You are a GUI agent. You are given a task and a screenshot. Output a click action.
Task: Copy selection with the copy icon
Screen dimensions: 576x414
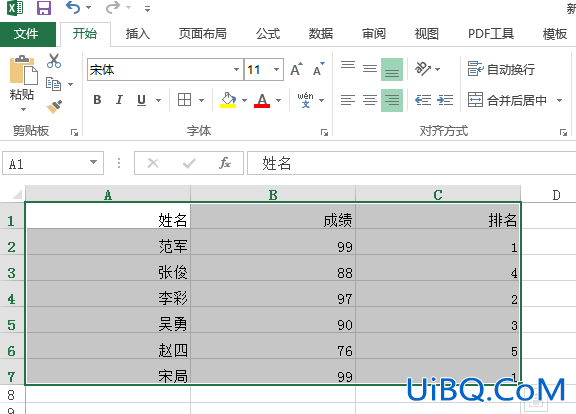tap(53, 84)
